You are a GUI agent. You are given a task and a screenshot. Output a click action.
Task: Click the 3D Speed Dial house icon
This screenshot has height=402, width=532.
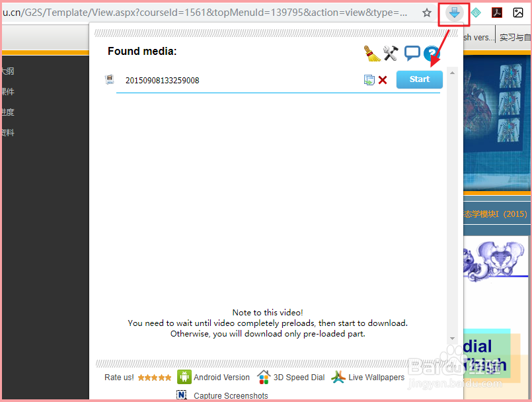[x=264, y=378]
